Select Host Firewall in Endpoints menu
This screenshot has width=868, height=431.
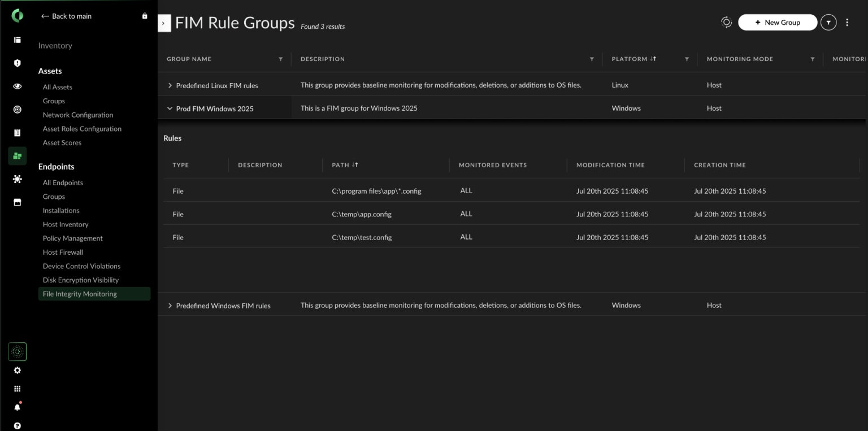click(63, 252)
